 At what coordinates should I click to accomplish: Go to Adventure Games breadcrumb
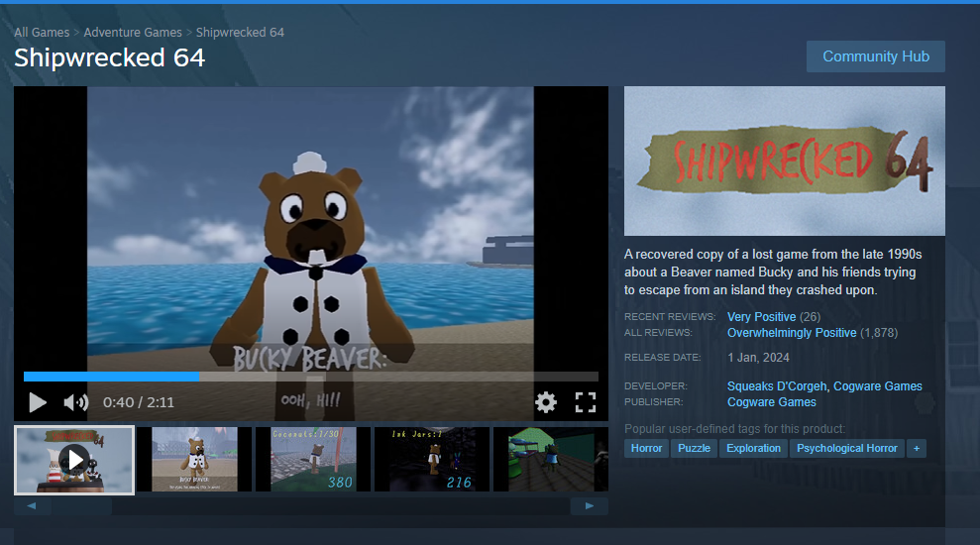133,32
